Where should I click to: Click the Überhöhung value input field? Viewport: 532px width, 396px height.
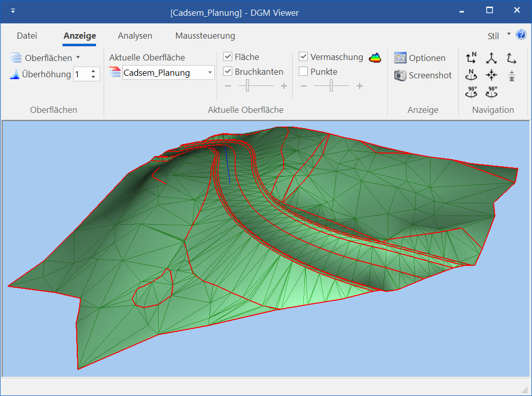click(81, 74)
